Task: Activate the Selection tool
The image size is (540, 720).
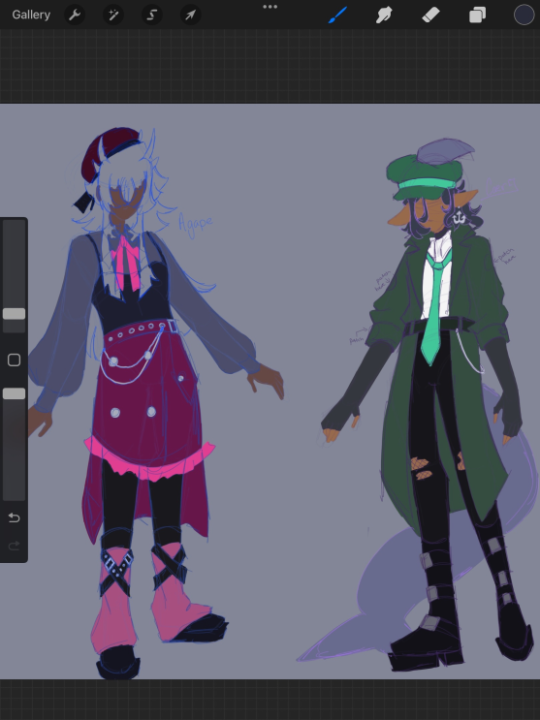Action: pos(152,15)
